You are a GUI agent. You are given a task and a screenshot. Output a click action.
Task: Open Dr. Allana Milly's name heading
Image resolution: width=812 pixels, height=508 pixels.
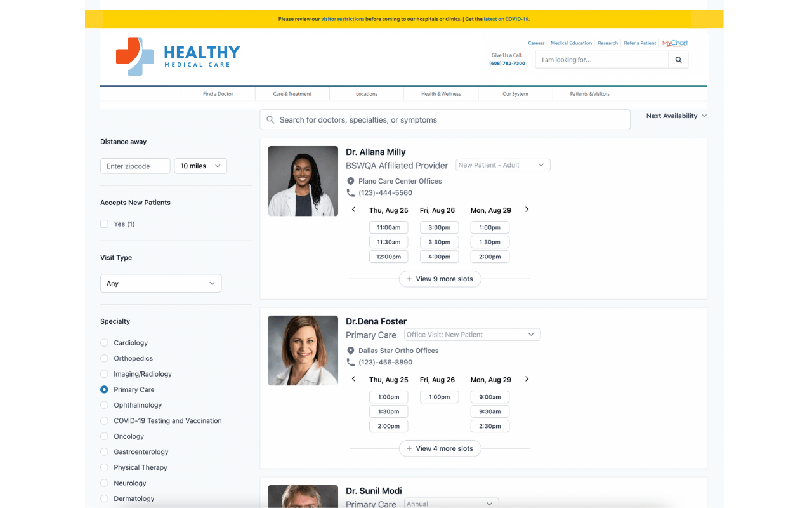click(x=376, y=152)
